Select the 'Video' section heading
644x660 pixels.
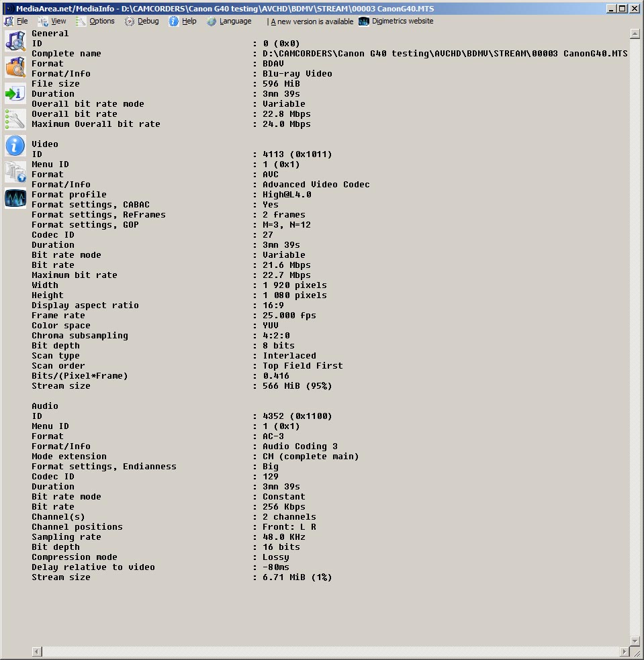click(45, 144)
